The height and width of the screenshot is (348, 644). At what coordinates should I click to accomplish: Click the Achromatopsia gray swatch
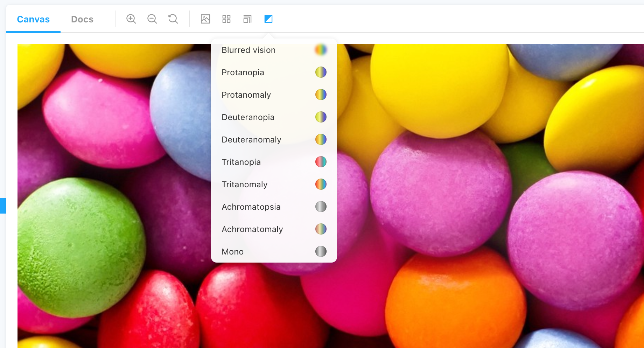click(321, 207)
